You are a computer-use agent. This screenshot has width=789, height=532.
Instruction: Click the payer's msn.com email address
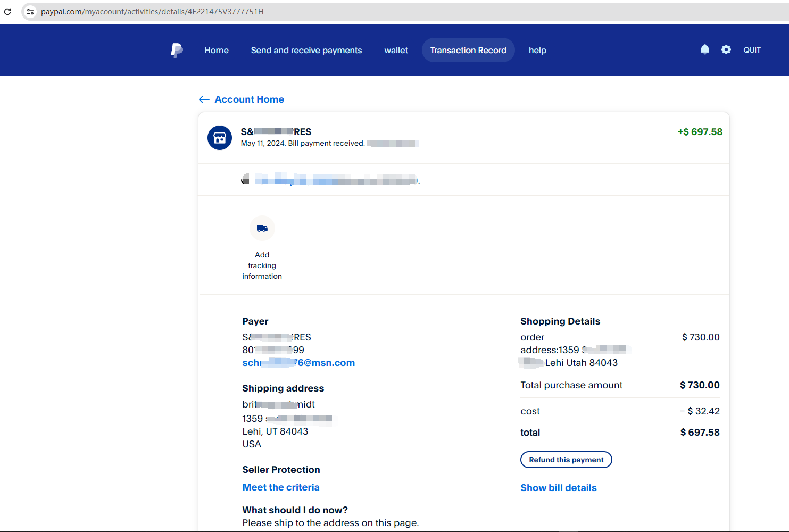[298, 363]
